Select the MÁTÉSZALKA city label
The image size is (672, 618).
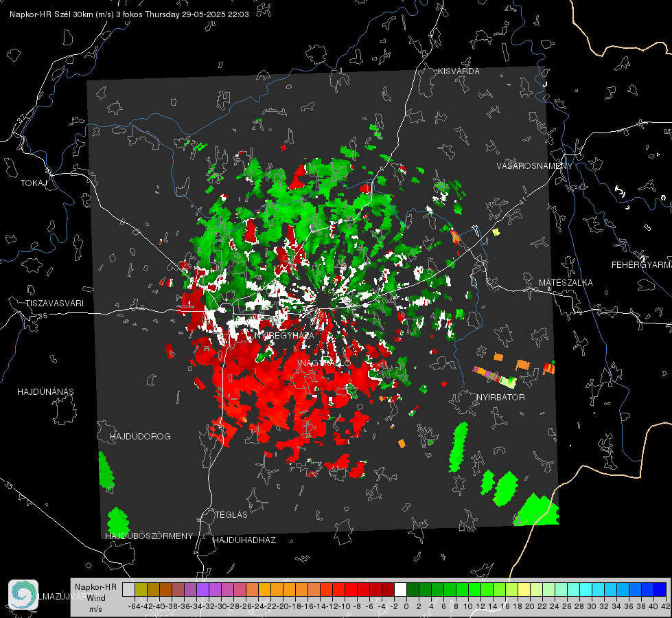pyautogui.click(x=566, y=283)
